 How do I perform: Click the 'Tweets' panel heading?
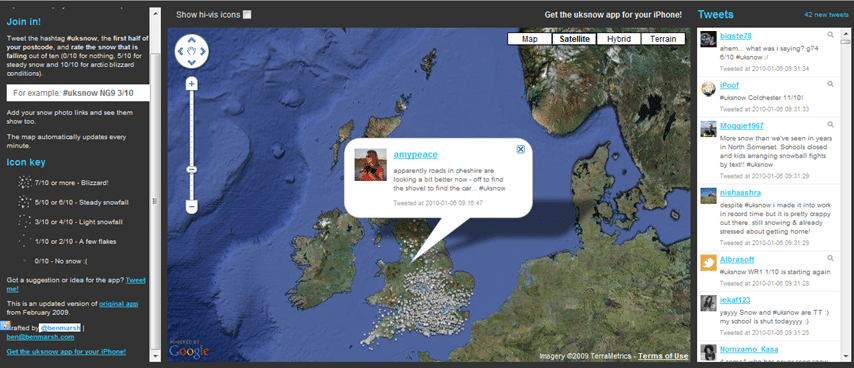(x=715, y=15)
